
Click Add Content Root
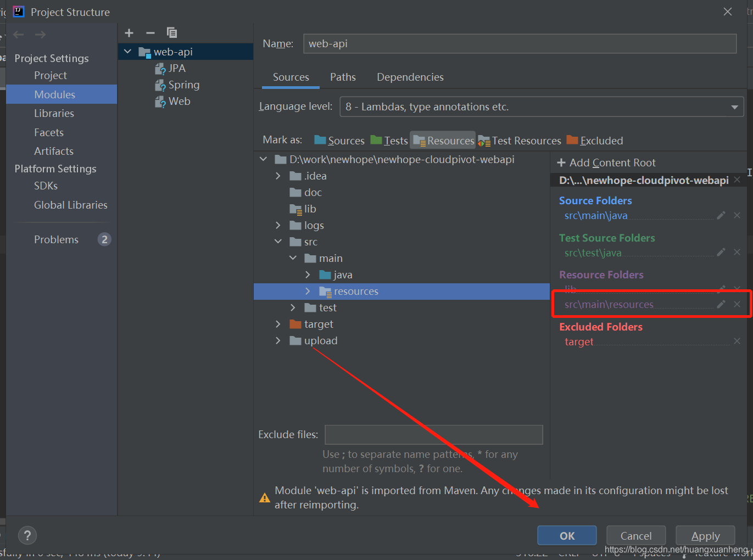(x=606, y=163)
